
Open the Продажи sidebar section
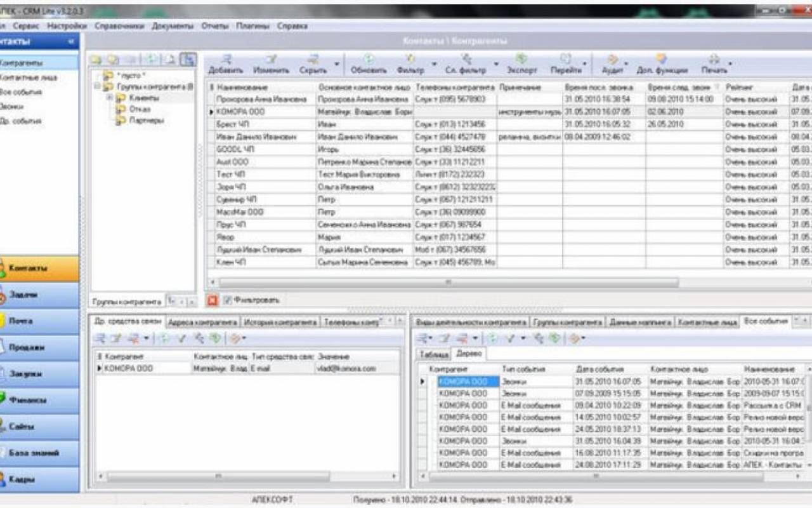tap(39, 347)
